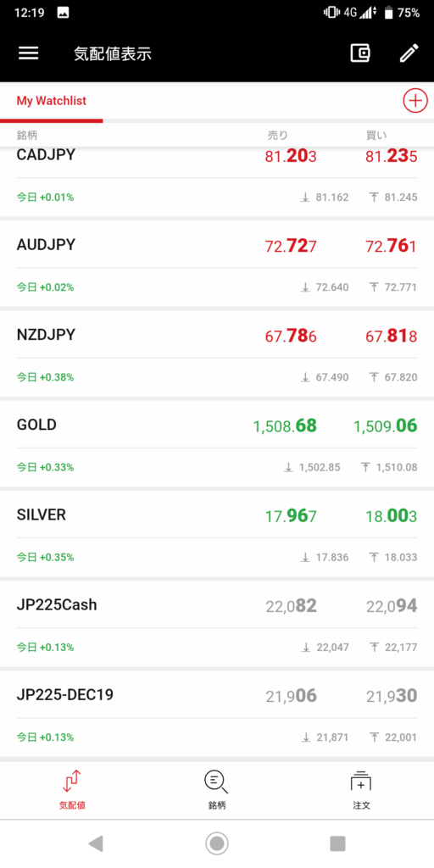The width and height of the screenshot is (434, 868).
Task: Select AUDJPY sell price 72.727
Action: pos(291,246)
